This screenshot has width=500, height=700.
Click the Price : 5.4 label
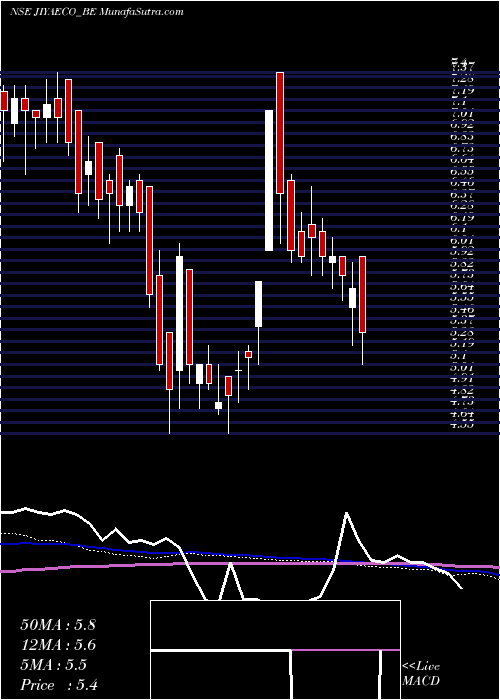pyautogui.click(x=59, y=685)
